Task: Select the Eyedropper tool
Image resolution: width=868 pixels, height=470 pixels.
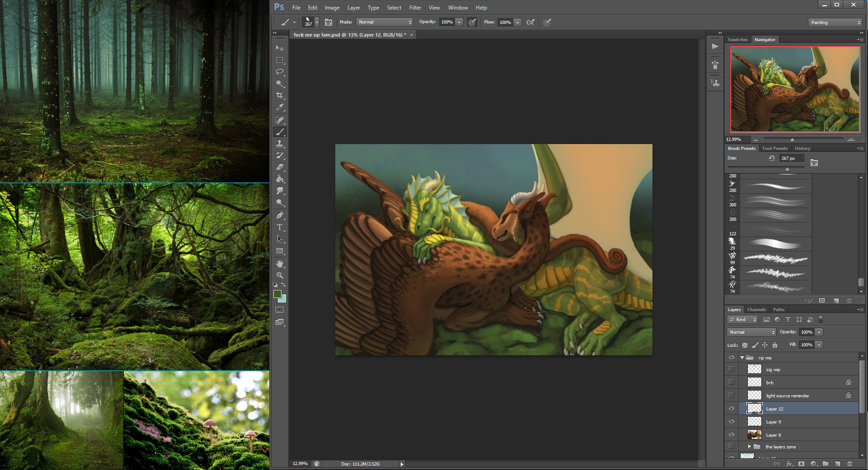Action: [x=280, y=107]
